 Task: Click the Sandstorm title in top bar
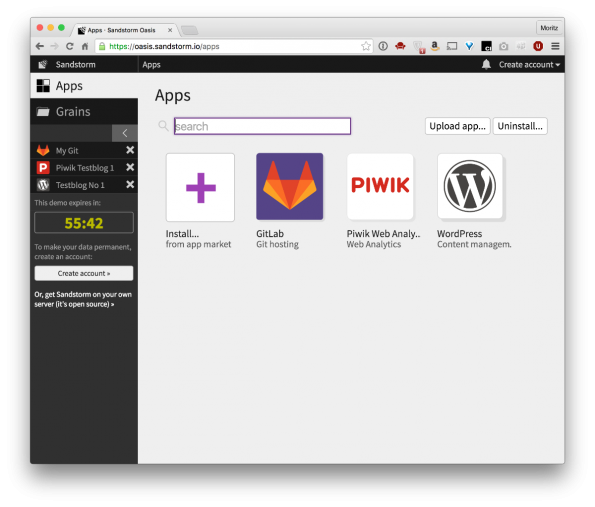click(x=76, y=65)
